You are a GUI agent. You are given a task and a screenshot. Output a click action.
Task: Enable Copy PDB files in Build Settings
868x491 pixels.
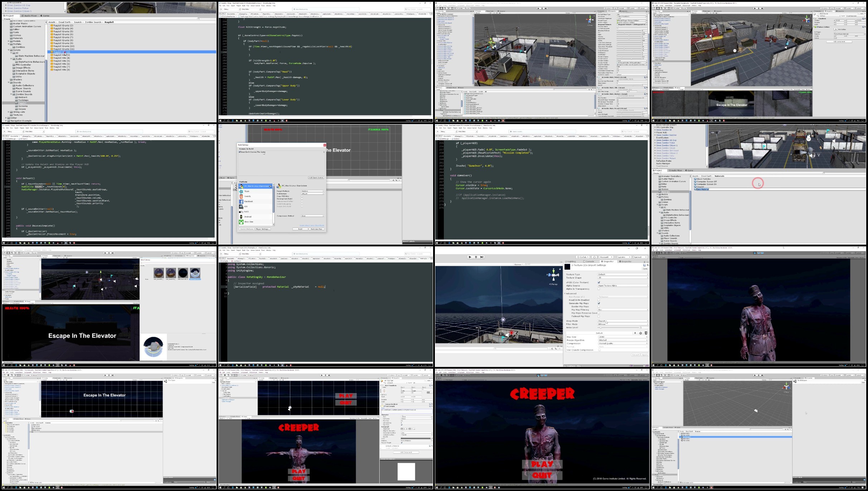pos(302,196)
